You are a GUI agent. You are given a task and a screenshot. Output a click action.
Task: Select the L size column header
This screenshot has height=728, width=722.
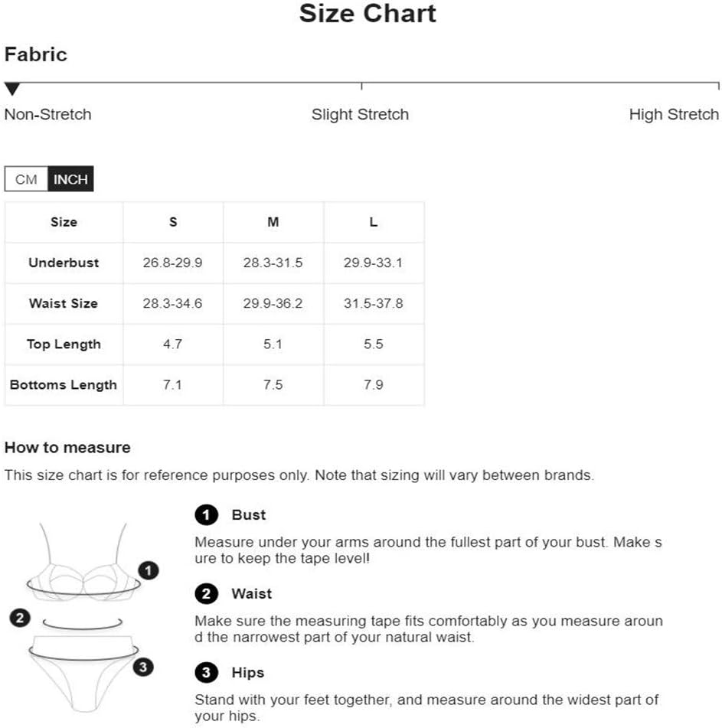tap(374, 222)
